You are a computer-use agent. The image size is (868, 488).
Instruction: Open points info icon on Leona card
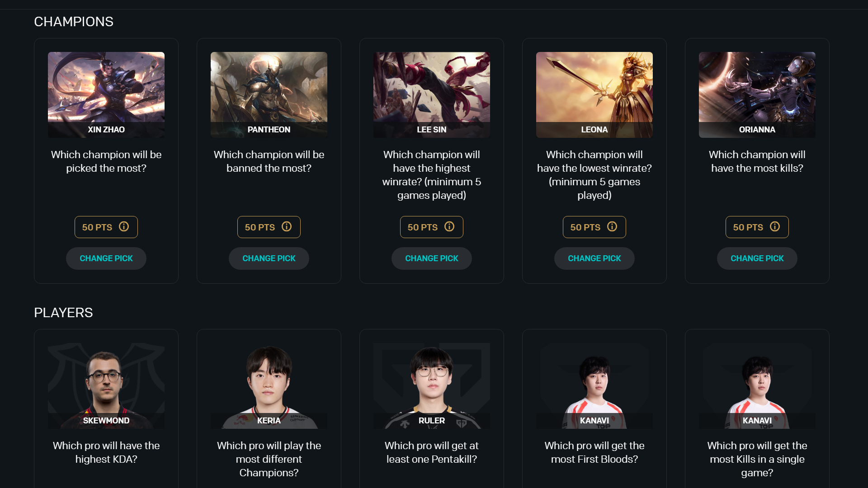click(x=612, y=227)
